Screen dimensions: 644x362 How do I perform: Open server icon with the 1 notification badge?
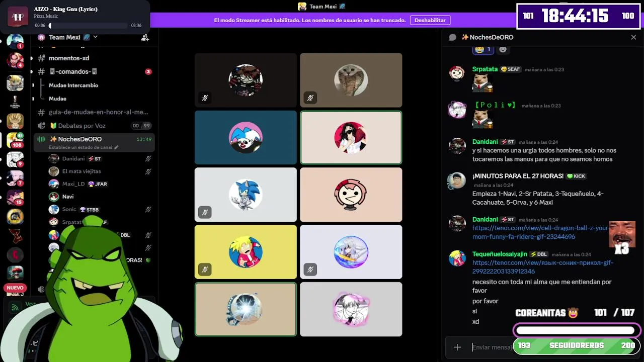tap(15, 41)
